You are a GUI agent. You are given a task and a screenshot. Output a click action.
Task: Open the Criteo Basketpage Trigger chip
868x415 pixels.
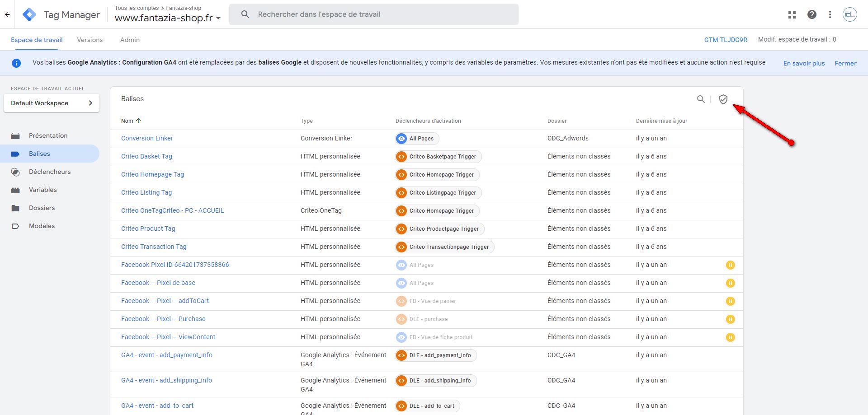pyautogui.click(x=439, y=157)
